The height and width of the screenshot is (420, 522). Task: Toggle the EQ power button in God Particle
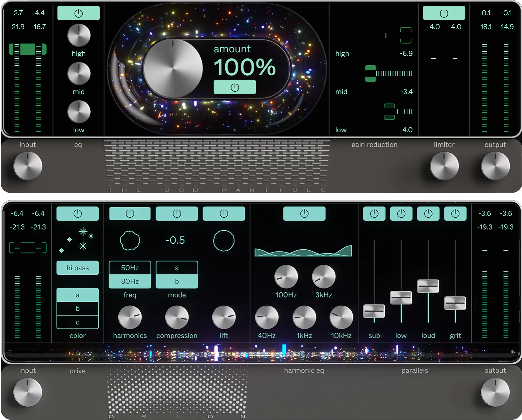[78, 13]
